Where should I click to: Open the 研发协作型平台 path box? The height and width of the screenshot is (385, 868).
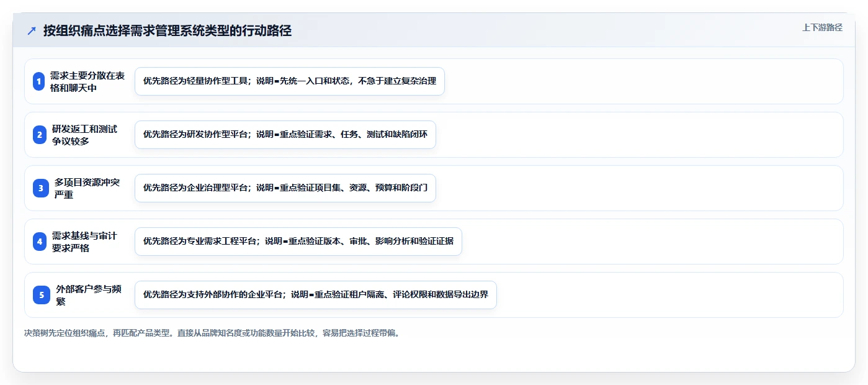pos(285,135)
